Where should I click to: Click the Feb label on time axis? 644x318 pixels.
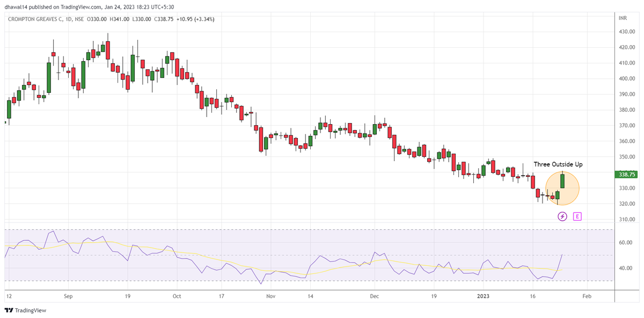(587, 296)
